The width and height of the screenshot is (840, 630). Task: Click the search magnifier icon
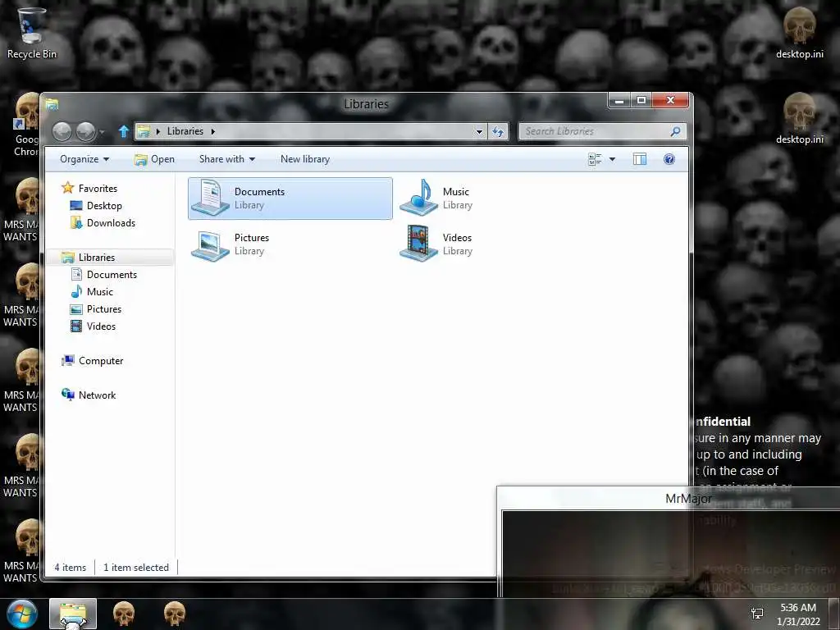coord(676,131)
